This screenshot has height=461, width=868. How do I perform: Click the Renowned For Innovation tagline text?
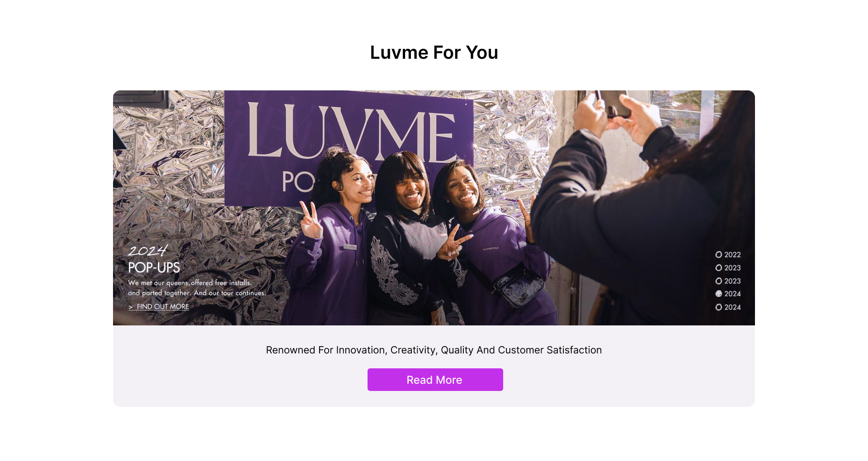(x=434, y=350)
